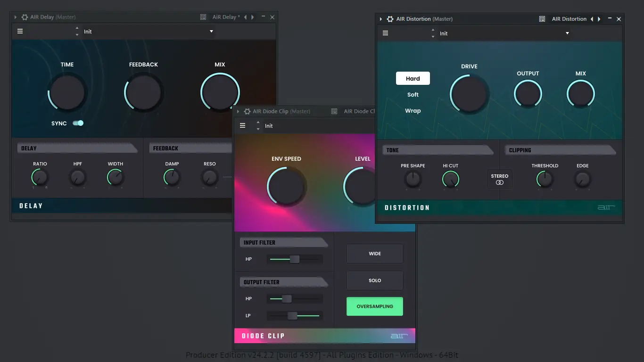Click the preset browser grid icon in AIR Distortion
The height and width of the screenshot is (362, 644).
(x=541, y=19)
